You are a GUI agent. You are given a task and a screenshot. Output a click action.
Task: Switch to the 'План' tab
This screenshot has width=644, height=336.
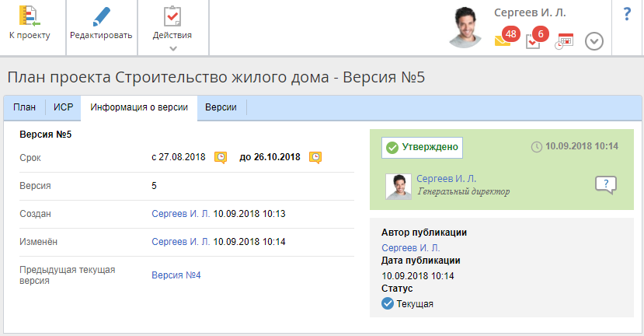pos(24,107)
